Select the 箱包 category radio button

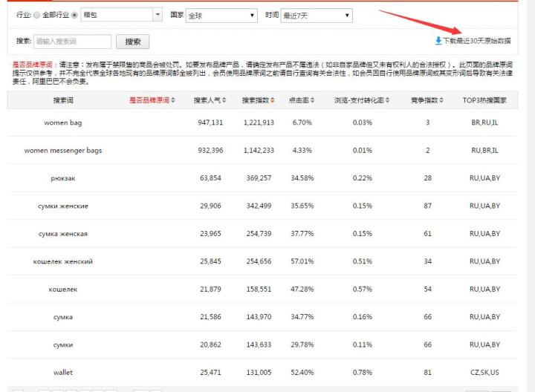point(74,15)
